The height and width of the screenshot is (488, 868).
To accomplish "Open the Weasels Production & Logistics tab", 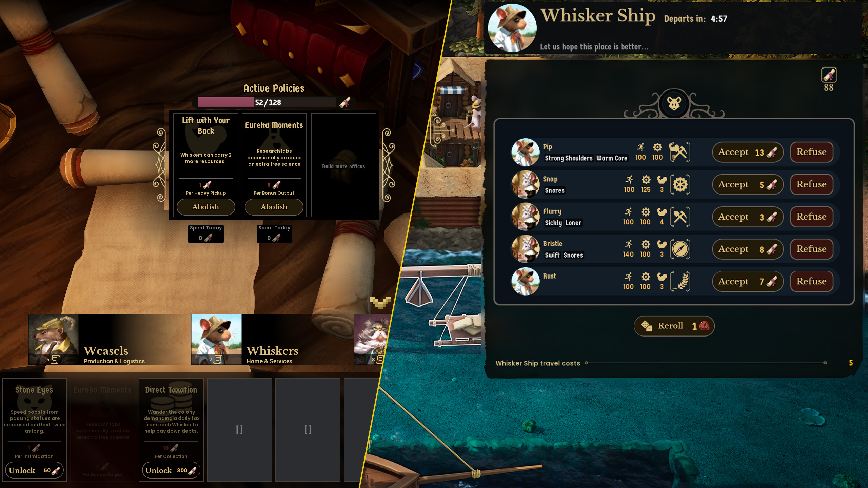I will [108, 339].
